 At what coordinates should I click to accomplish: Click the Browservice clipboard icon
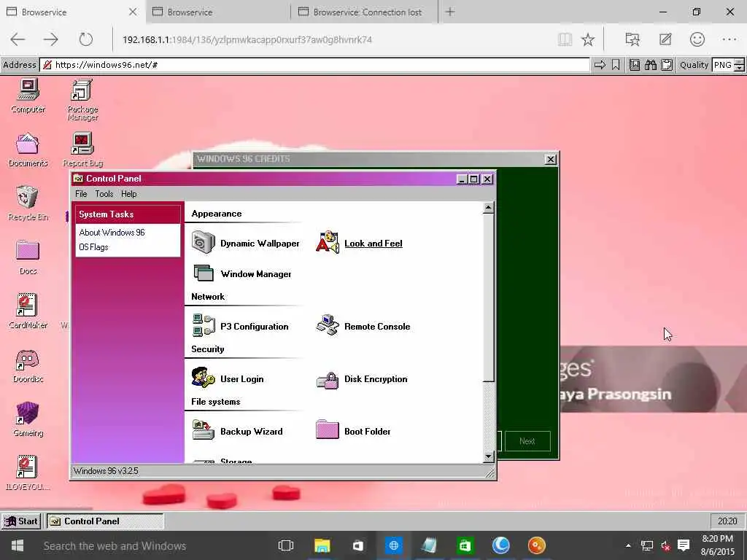coord(667,65)
